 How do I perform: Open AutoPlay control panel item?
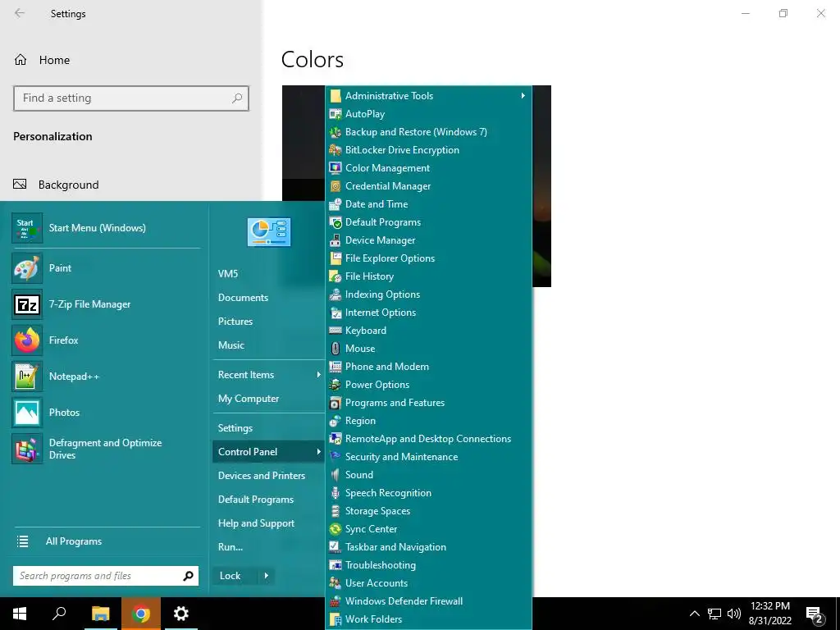pos(428,113)
